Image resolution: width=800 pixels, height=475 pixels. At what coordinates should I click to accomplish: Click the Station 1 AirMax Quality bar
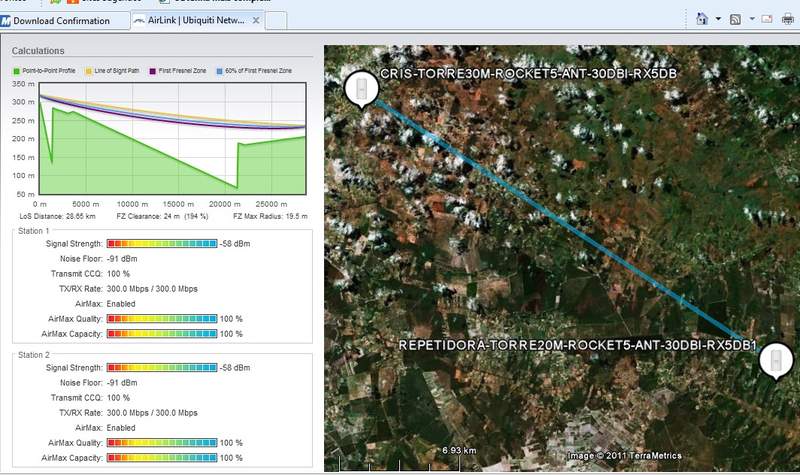coord(162,319)
